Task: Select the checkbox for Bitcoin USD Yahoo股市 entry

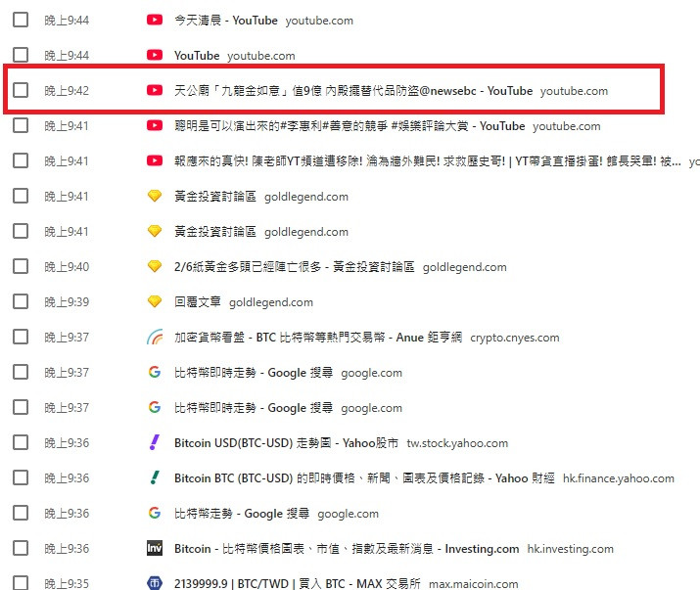Action: (x=21, y=442)
